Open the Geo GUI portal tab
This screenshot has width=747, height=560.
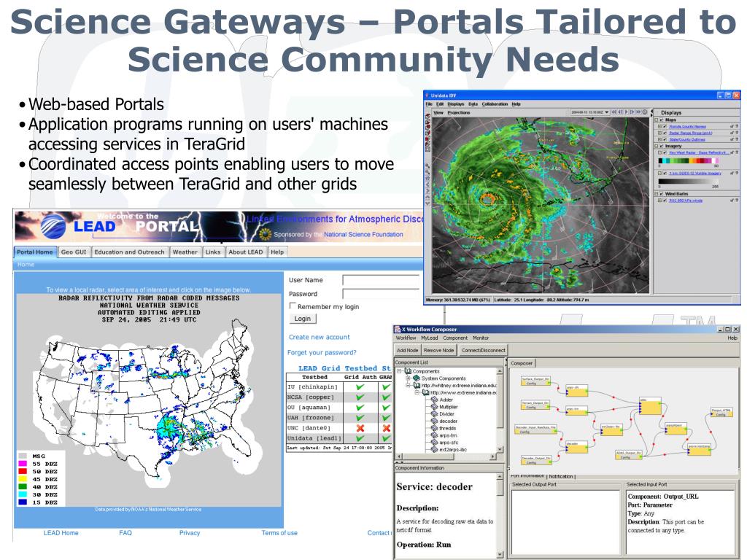(74, 252)
